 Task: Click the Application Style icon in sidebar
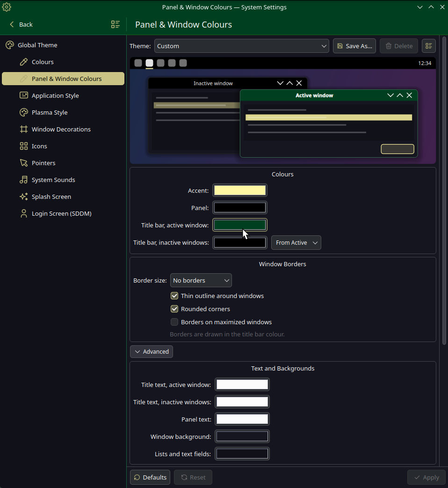(24, 95)
